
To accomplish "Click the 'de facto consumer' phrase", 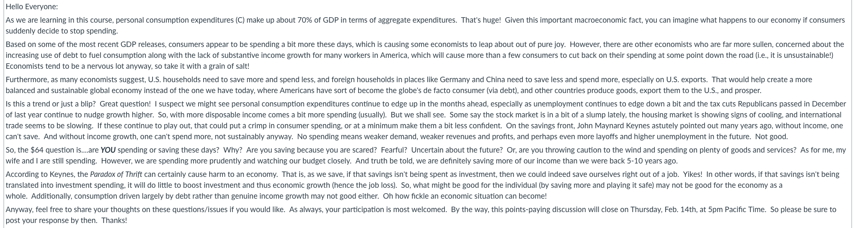I will pyautogui.click(x=454, y=91).
